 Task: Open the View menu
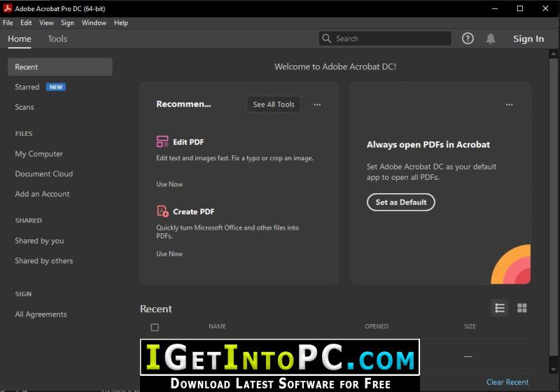click(46, 23)
